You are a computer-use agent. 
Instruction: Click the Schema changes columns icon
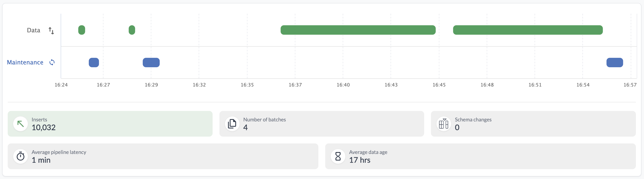coord(444,124)
